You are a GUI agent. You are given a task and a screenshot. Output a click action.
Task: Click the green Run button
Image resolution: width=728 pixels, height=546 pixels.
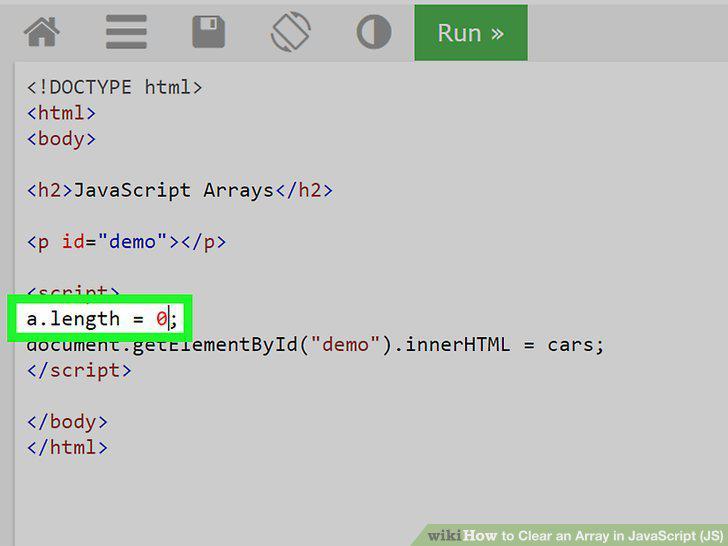pos(471,33)
